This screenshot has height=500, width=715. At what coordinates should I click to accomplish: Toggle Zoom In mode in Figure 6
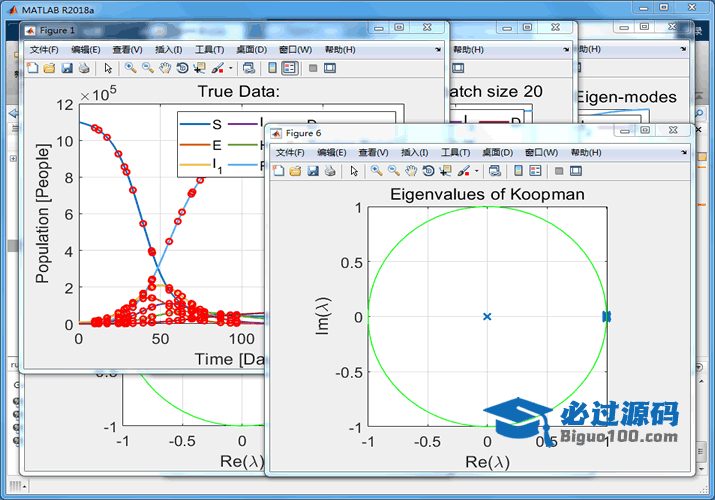[x=376, y=171]
